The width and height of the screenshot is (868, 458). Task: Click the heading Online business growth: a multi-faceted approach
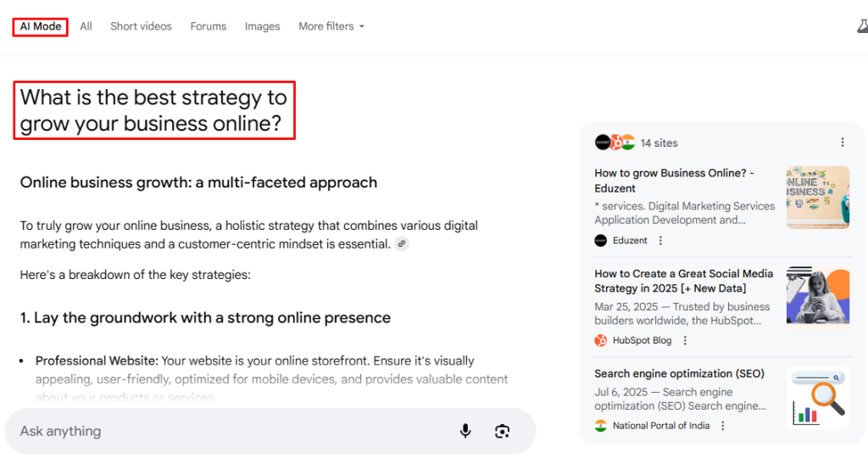(x=198, y=182)
